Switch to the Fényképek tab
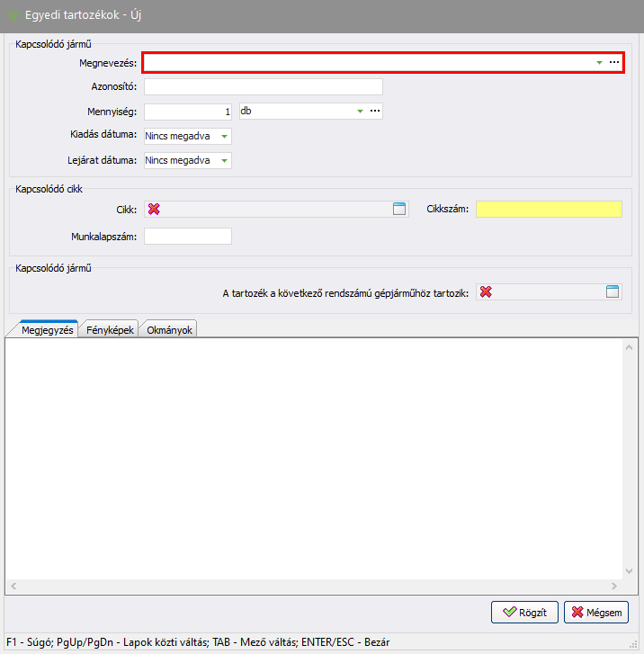The height and width of the screenshot is (654, 644). tap(110, 330)
